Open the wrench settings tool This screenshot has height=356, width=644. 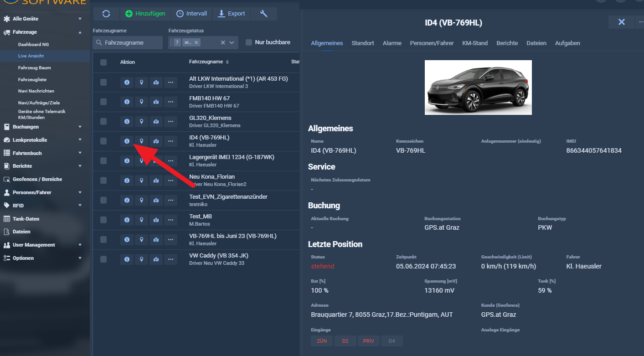pyautogui.click(x=263, y=14)
